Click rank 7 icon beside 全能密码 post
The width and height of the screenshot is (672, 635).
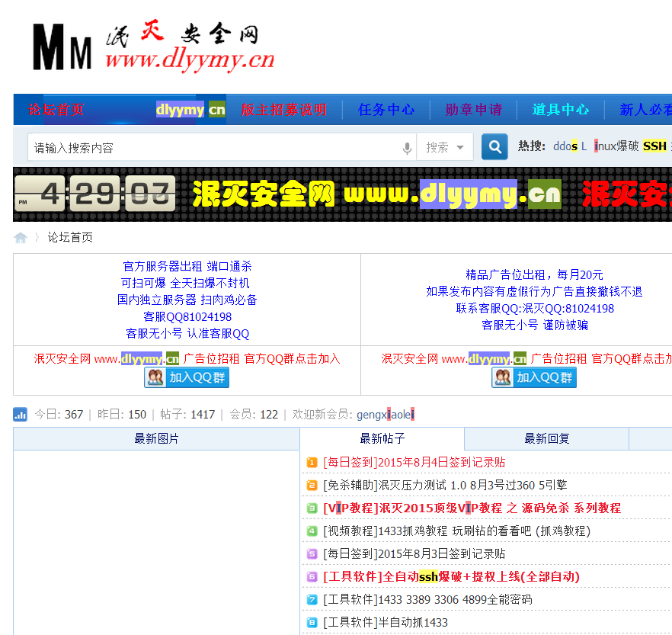(x=312, y=599)
